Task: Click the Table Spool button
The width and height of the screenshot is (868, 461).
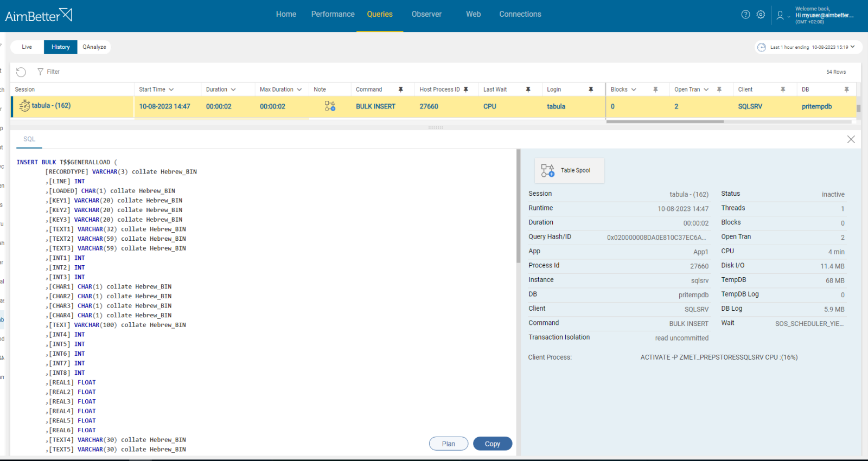Action: tap(570, 170)
